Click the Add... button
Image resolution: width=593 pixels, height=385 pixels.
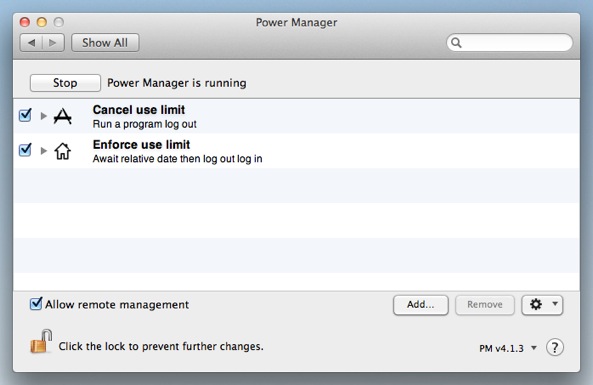point(421,305)
